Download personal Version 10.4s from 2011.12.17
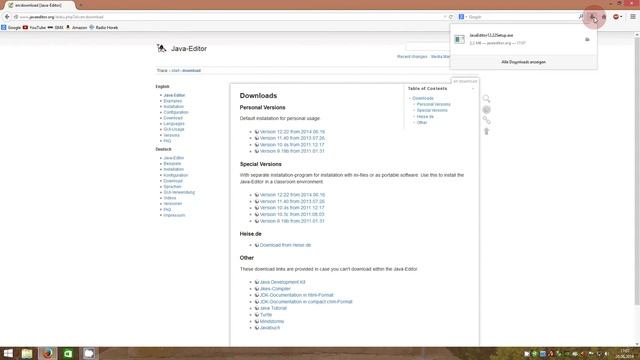This screenshot has width=640, height=360. 292,144
